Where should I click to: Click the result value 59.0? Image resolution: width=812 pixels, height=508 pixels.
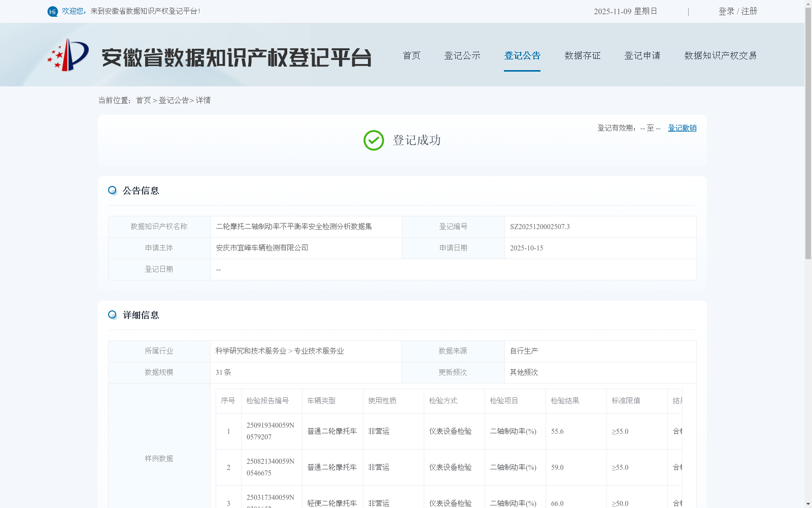tap(557, 467)
